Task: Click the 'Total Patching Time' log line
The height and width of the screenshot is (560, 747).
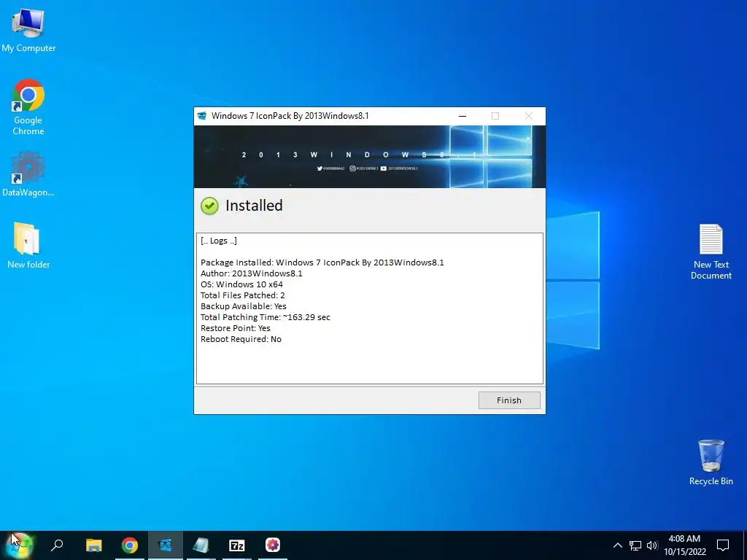Action: tap(266, 317)
